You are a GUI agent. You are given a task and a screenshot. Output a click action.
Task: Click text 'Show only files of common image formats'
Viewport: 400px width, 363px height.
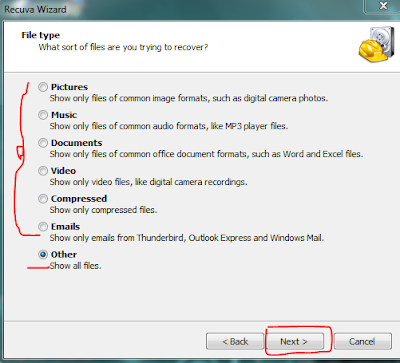129,98
